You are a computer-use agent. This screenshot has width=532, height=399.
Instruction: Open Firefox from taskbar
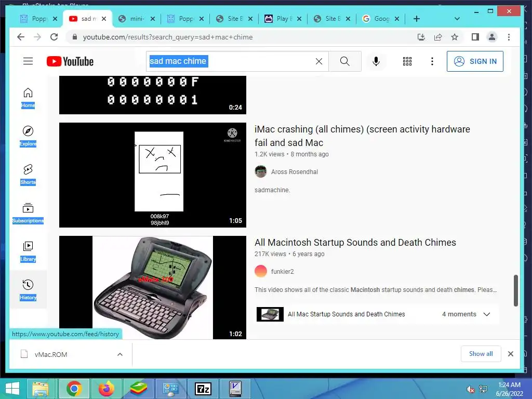pyautogui.click(x=106, y=389)
